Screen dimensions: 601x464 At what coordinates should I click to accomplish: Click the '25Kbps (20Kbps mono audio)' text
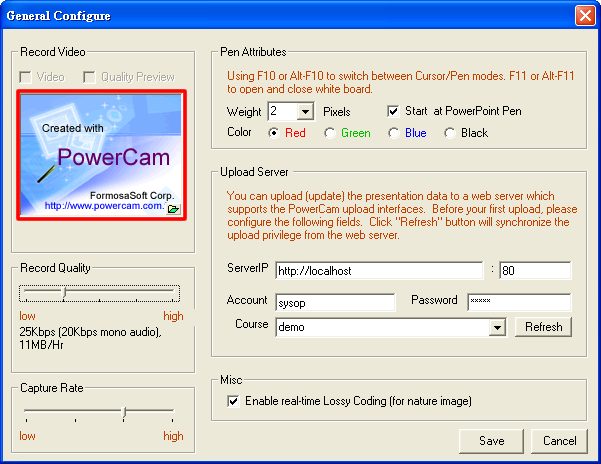click(90, 332)
